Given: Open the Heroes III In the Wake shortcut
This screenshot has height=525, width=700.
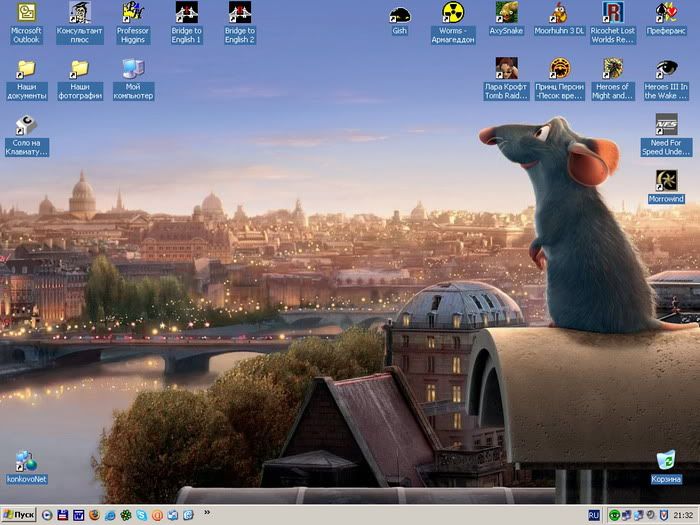Looking at the screenshot, I should pos(666,79).
